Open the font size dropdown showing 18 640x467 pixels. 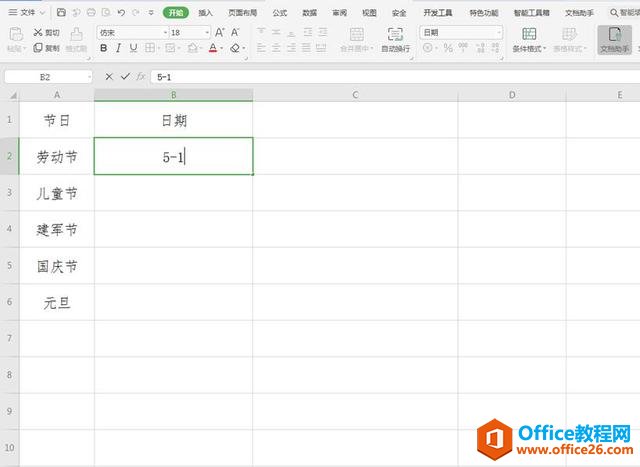click(207, 33)
